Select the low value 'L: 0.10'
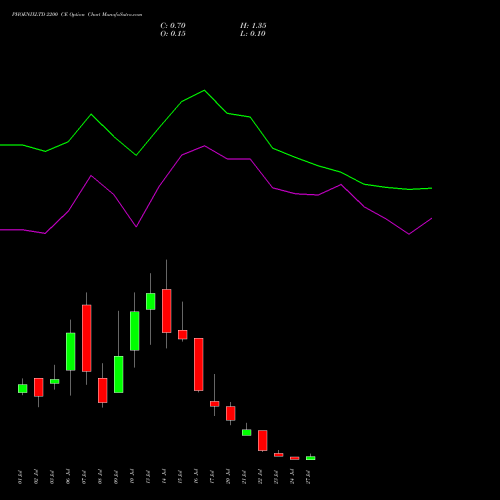 point(253,34)
